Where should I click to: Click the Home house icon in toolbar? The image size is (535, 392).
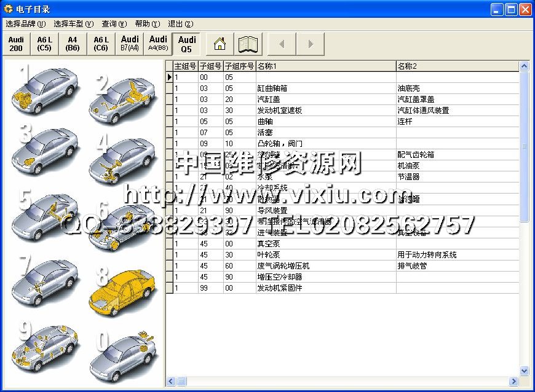tap(220, 44)
